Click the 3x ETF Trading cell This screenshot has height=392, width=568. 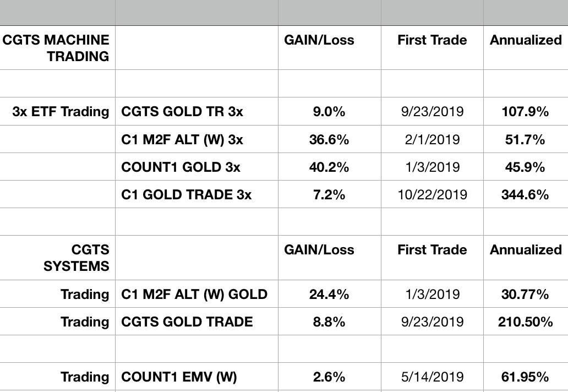click(x=61, y=112)
